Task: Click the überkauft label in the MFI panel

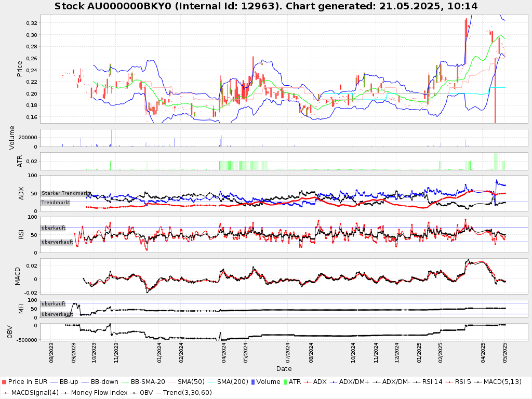Action: pyautogui.click(x=54, y=303)
